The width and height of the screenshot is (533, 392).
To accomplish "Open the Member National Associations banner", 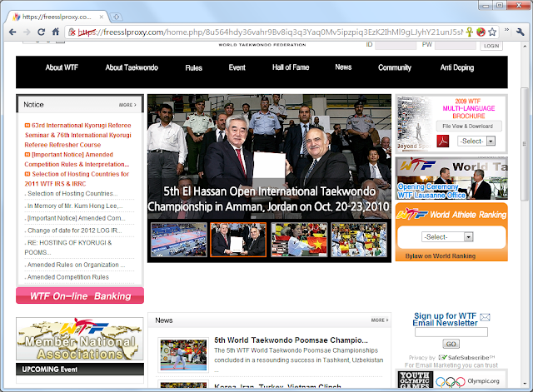I will pos(80,339).
